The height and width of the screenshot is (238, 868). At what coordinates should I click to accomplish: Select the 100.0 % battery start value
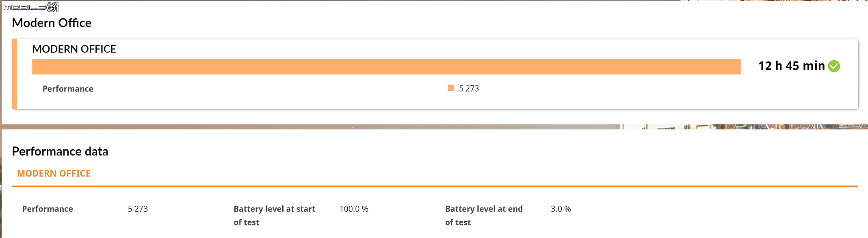[354, 209]
